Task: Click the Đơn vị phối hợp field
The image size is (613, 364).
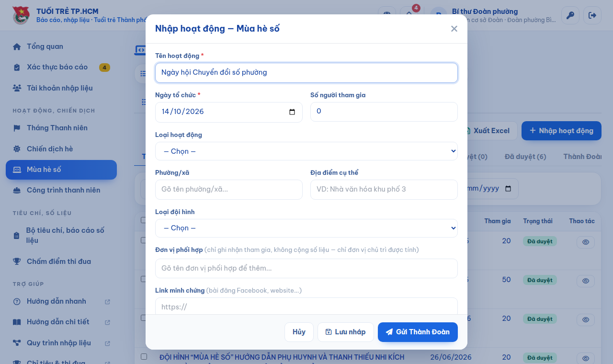Action: coord(306,268)
